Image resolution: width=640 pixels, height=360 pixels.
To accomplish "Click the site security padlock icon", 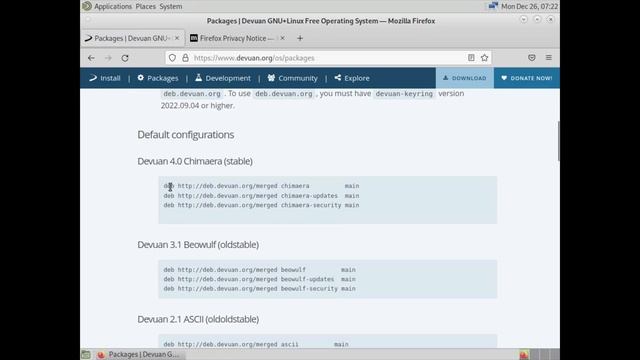I will (x=185, y=58).
